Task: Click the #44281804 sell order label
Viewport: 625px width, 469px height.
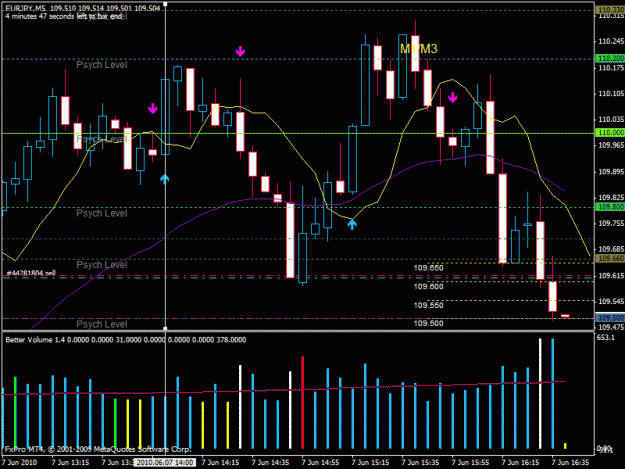Action: pos(31,273)
